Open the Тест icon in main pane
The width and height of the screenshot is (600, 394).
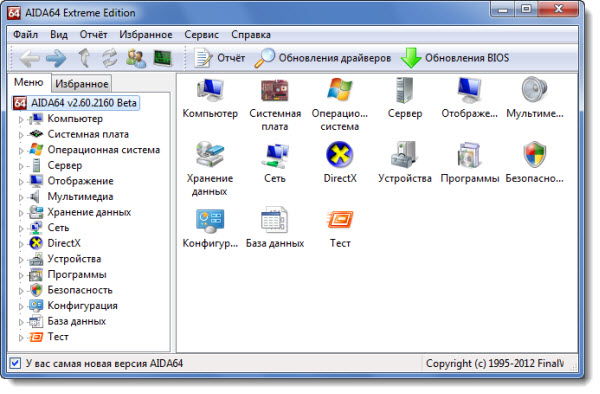(x=340, y=219)
